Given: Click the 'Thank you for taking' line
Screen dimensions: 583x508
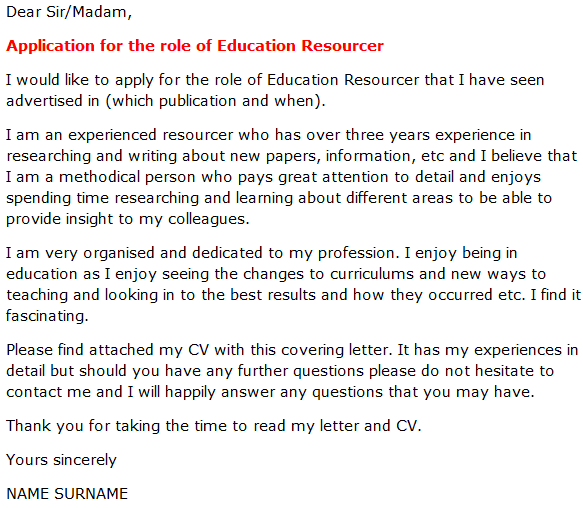Looking at the screenshot, I should pos(83,426).
